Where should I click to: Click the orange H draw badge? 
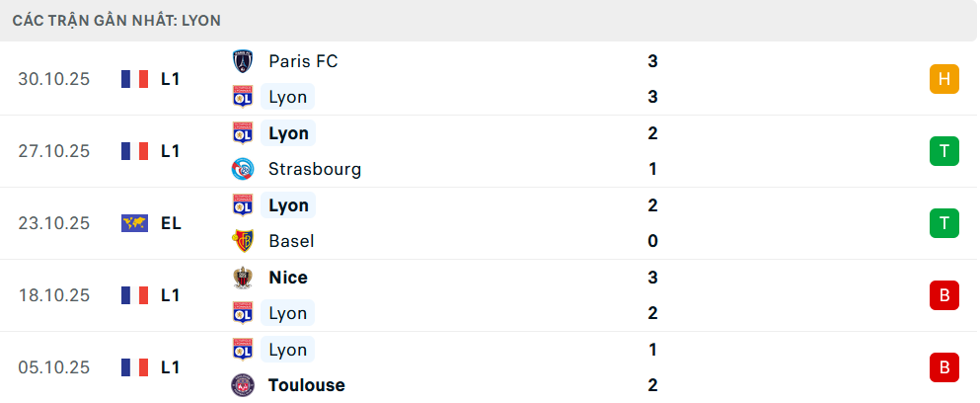click(944, 79)
